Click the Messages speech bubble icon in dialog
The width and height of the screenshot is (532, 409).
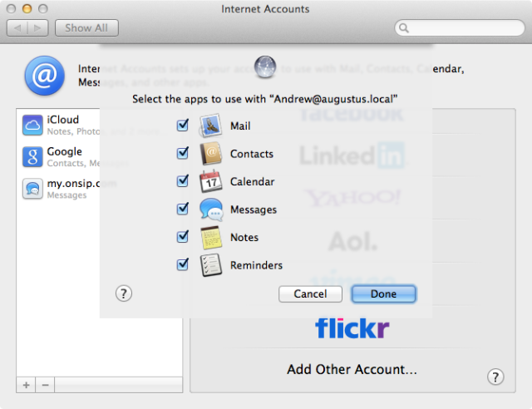(x=211, y=209)
